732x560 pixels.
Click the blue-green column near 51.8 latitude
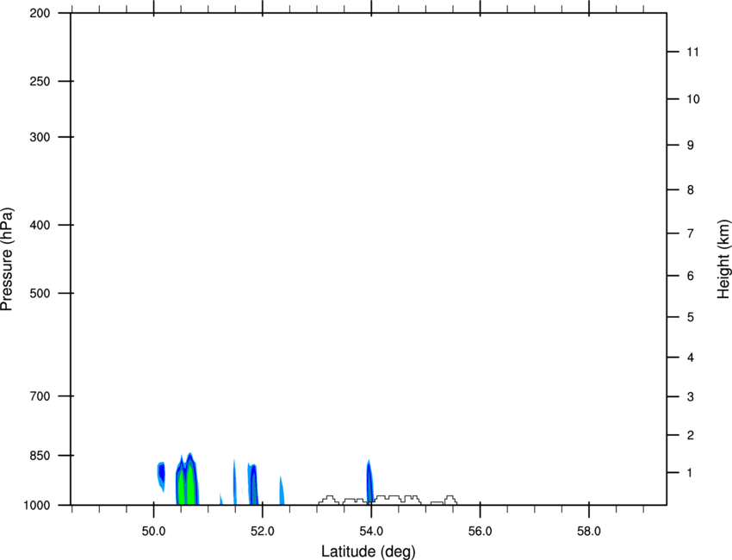pyautogui.click(x=253, y=485)
